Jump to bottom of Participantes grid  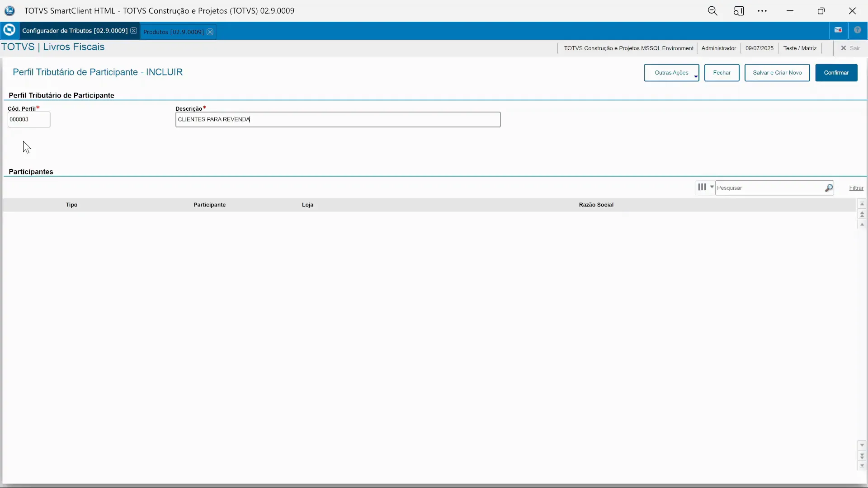pyautogui.click(x=862, y=466)
